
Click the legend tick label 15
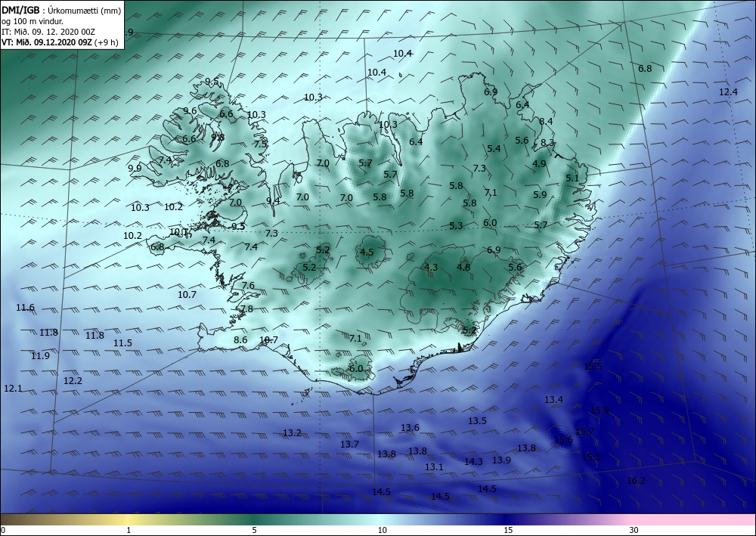(508, 530)
